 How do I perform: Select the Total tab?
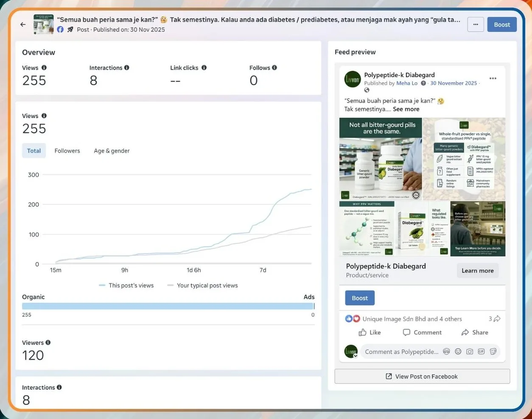(34, 151)
